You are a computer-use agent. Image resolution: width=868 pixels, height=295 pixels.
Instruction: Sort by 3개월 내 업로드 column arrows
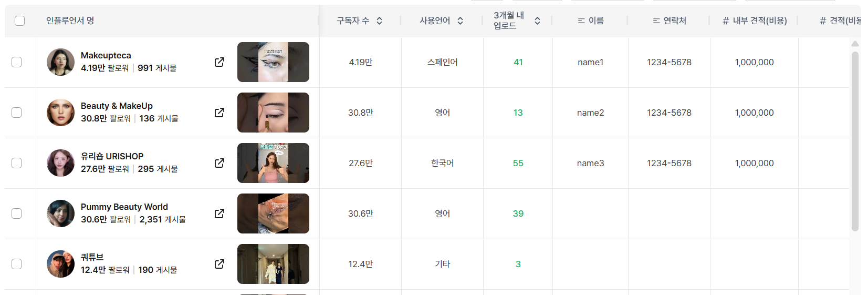(537, 21)
